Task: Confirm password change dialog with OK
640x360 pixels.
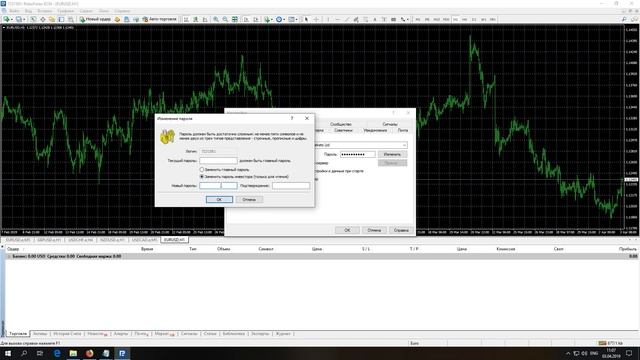Action: click(x=219, y=199)
